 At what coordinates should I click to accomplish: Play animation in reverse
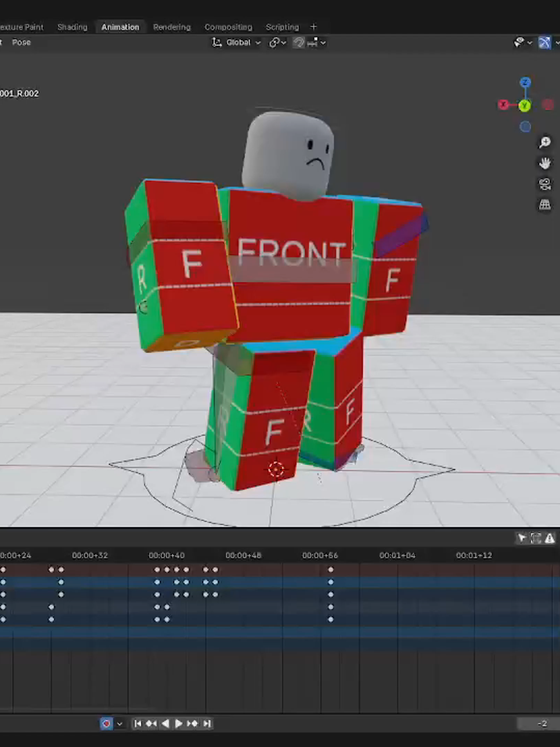tap(165, 723)
